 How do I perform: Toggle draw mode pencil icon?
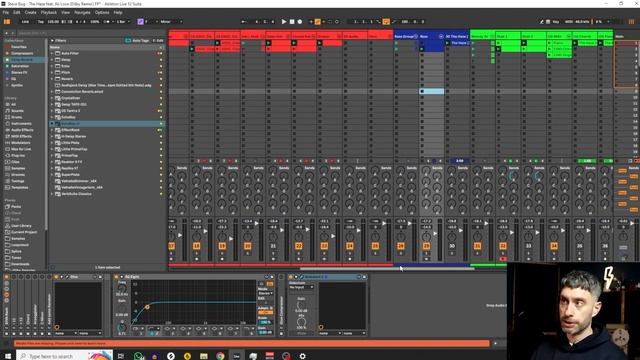click(542, 22)
